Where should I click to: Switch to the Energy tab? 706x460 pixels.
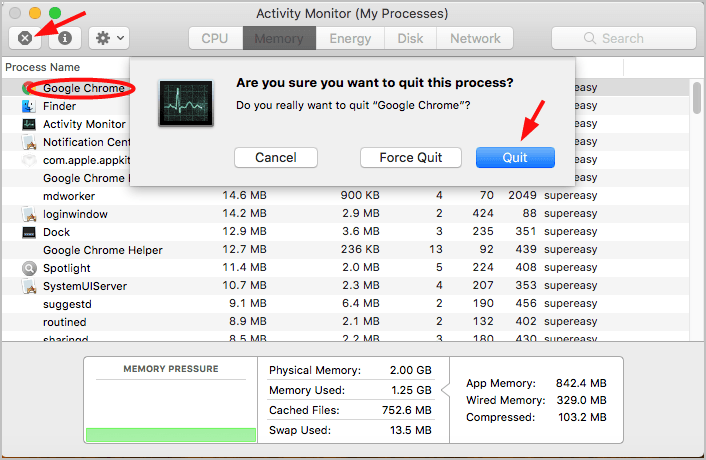[x=350, y=38]
